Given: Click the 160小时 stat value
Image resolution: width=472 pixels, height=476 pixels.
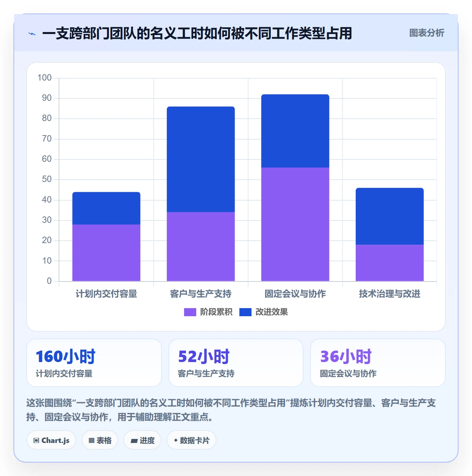Looking at the screenshot, I should (x=65, y=357).
